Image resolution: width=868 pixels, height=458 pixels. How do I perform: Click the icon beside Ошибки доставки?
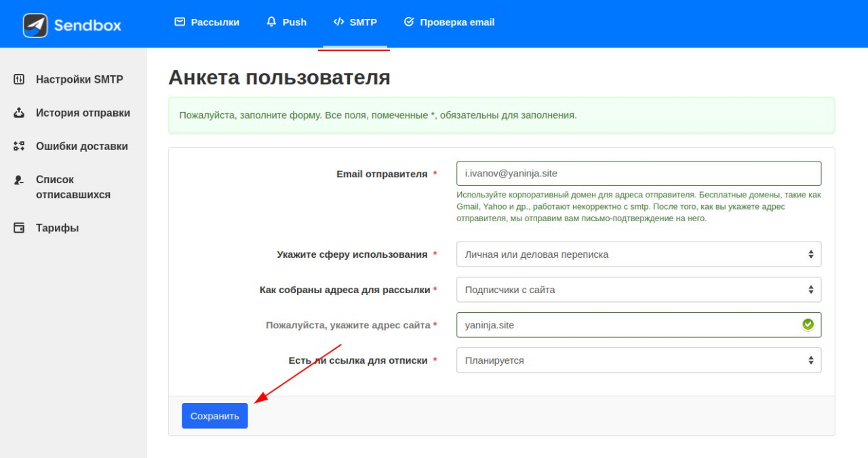coord(19,146)
